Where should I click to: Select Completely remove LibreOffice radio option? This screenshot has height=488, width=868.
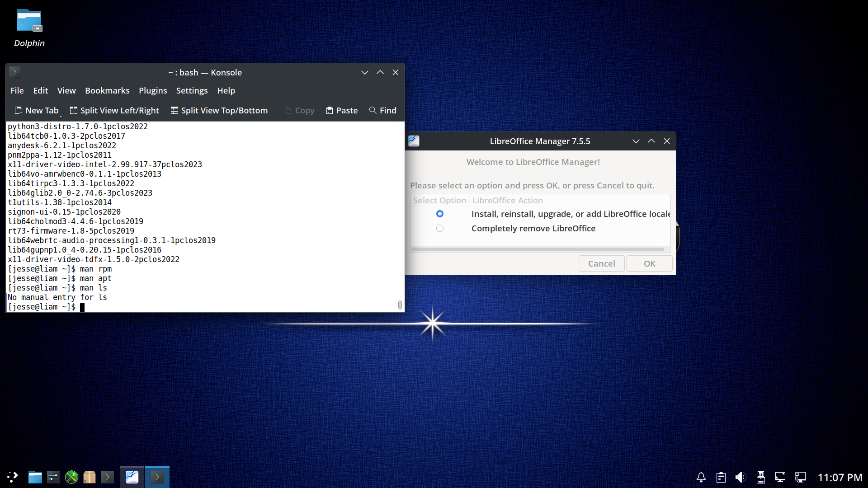click(440, 228)
